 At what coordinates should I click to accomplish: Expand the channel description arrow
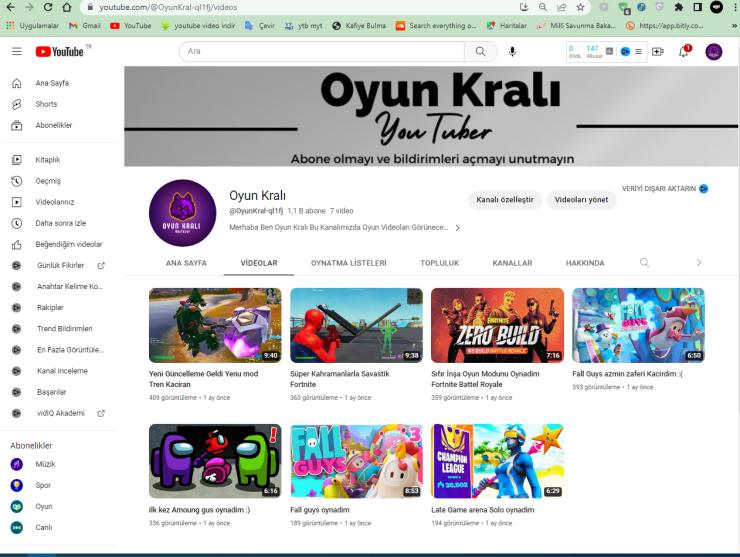coord(458,228)
